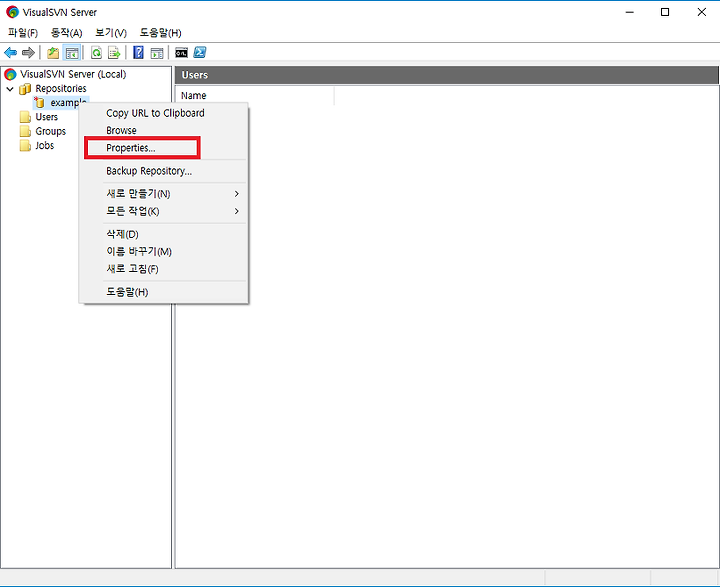The image size is (720, 587).
Task: Click the VisualSVN Server title bar logo
Action: click(x=12, y=12)
